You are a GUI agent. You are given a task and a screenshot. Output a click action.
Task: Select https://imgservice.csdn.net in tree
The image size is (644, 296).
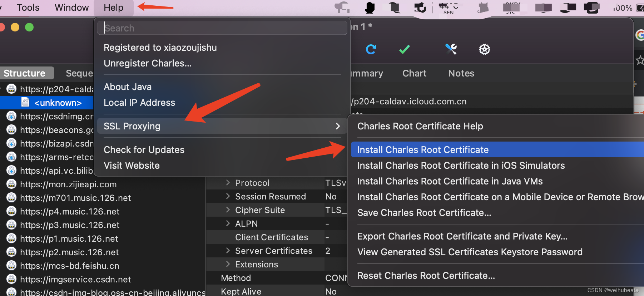(75, 279)
